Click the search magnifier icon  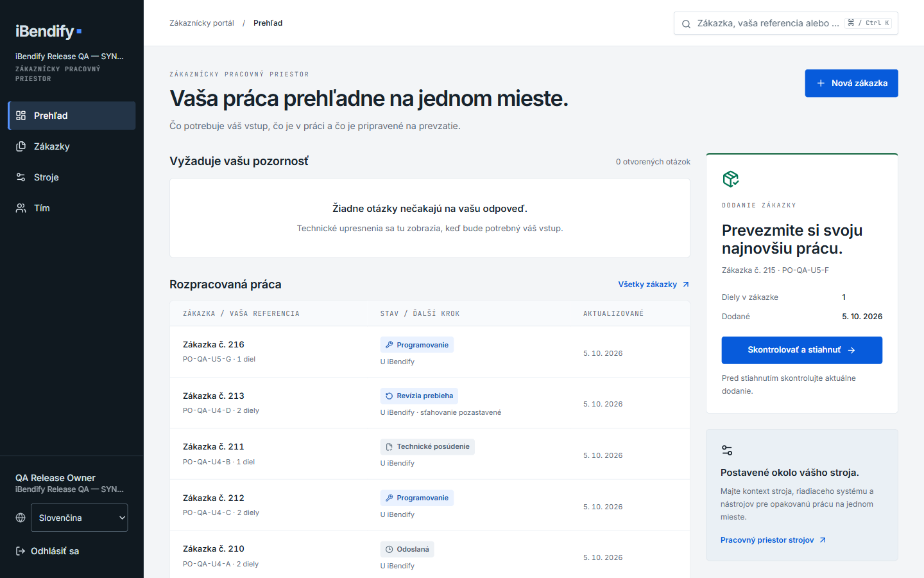(686, 24)
